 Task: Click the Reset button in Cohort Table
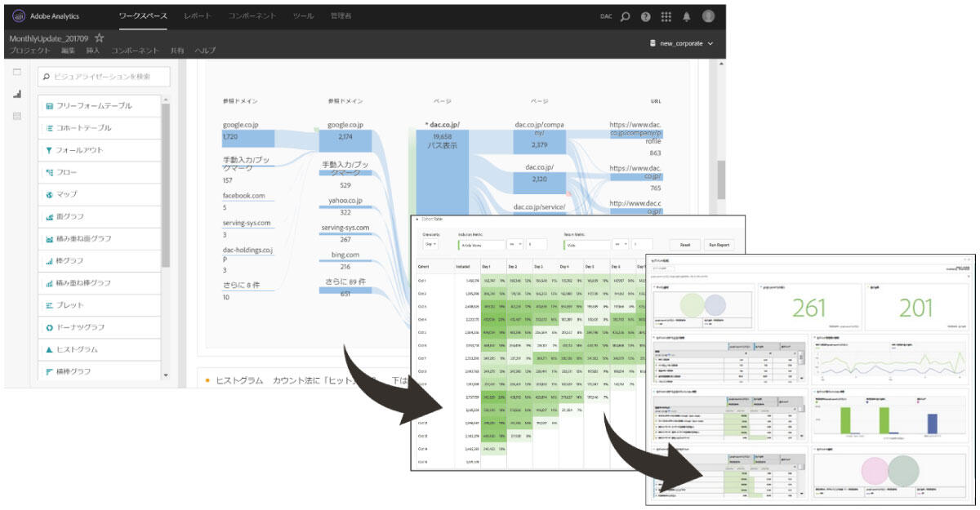[x=684, y=244]
